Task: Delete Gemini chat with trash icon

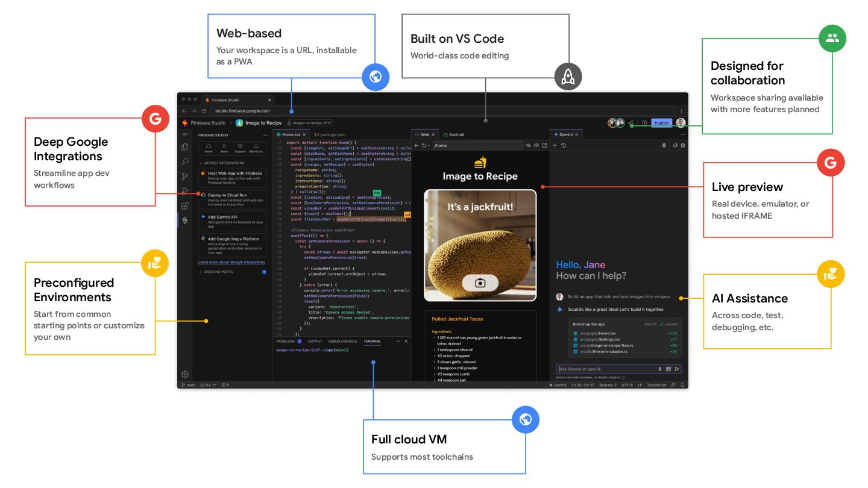Action: [x=664, y=145]
